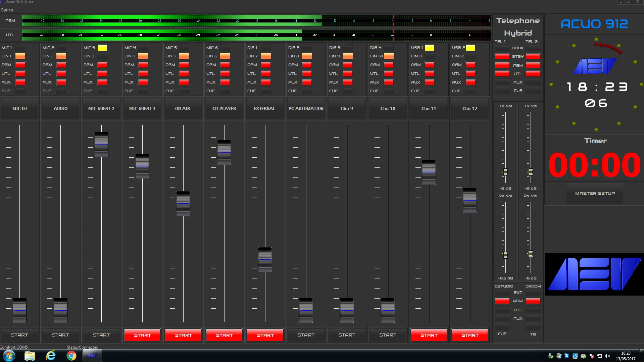Toggle TEL 1 UTL bus button
This screenshot has height=362, width=644.
pyautogui.click(x=502, y=73)
